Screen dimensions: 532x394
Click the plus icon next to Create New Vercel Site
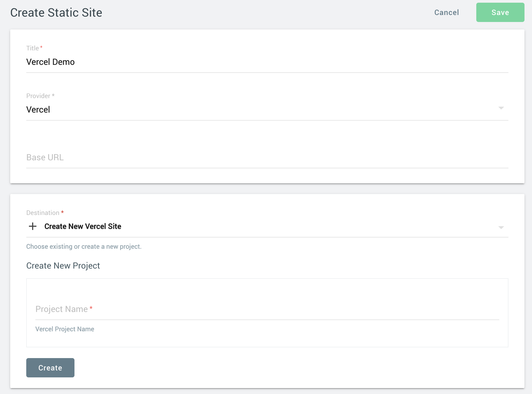pyautogui.click(x=33, y=226)
